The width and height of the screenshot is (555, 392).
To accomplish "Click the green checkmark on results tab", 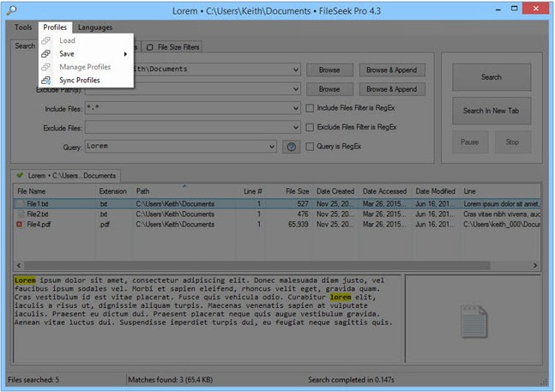I will pyautogui.click(x=21, y=175).
